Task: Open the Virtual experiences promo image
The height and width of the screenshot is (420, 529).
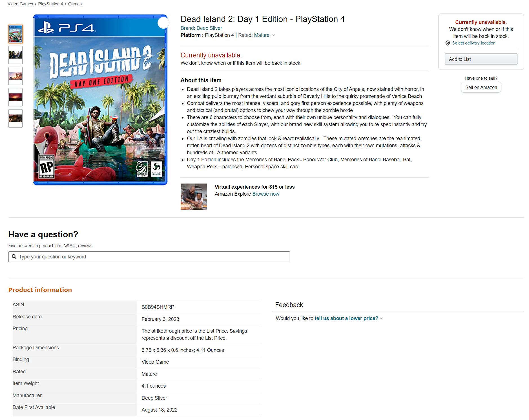Action: pos(194,196)
